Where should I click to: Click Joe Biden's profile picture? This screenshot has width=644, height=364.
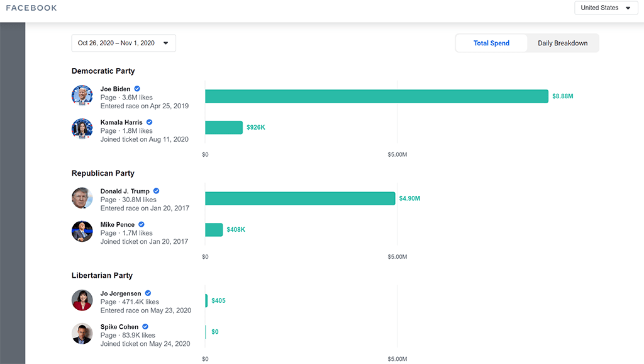point(82,96)
